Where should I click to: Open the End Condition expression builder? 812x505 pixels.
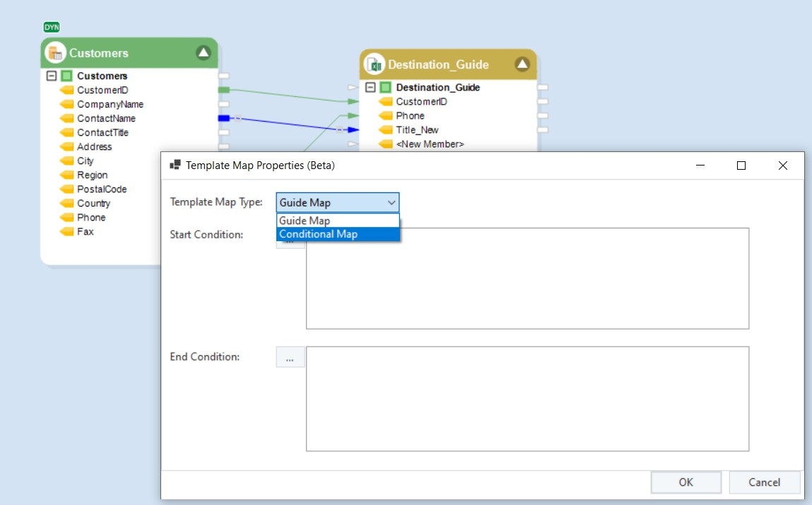click(x=290, y=358)
